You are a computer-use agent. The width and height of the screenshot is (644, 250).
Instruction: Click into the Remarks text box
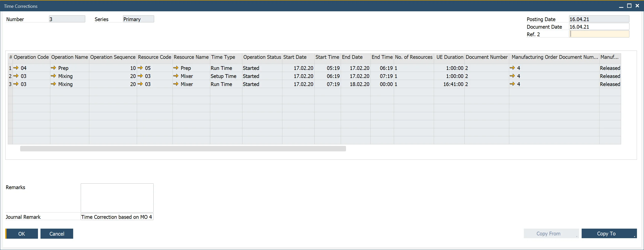click(117, 198)
